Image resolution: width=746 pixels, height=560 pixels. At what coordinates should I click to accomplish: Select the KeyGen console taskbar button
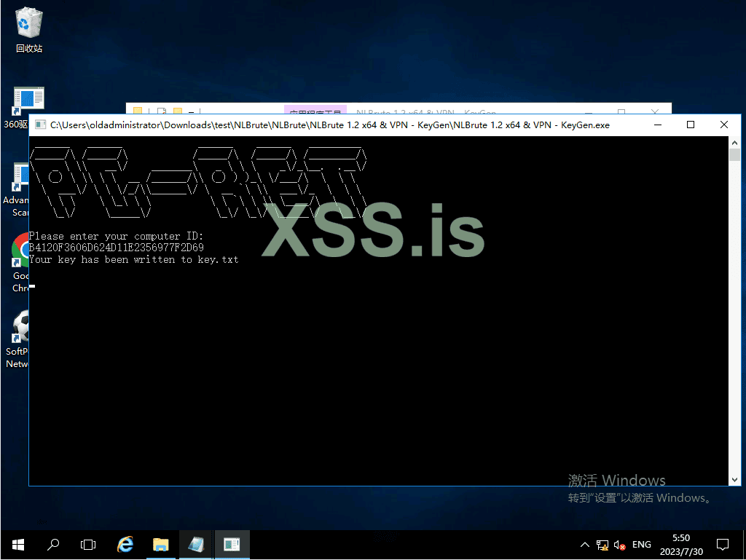(232, 545)
